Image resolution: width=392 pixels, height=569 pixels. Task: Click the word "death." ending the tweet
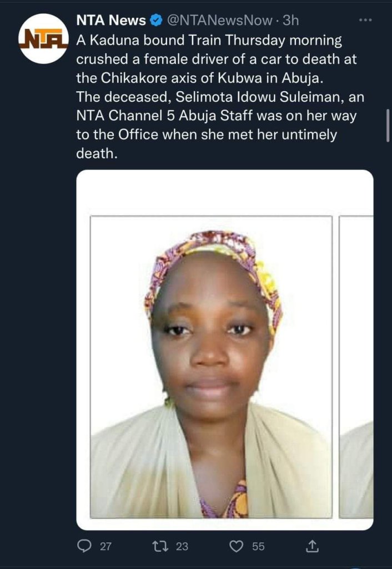[97, 153]
